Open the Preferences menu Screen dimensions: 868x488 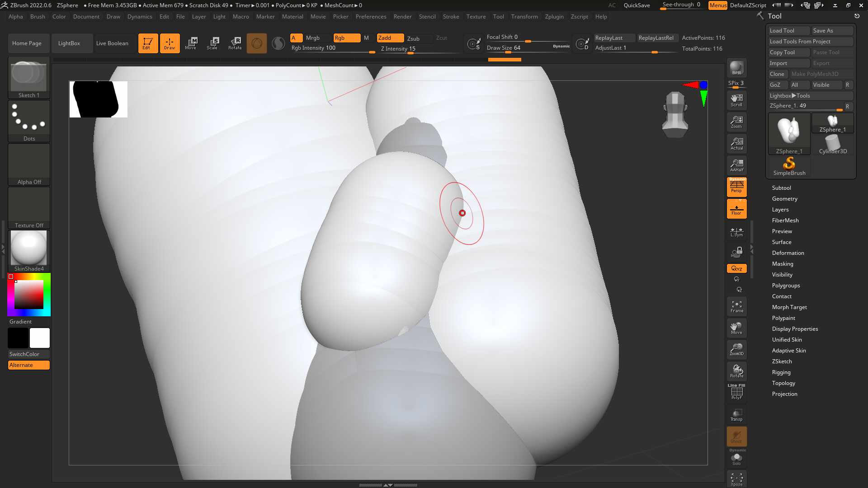coord(371,17)
